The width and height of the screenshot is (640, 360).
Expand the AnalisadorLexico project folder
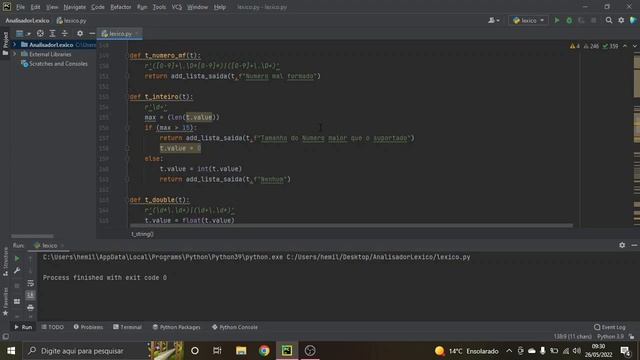[14, 44]
